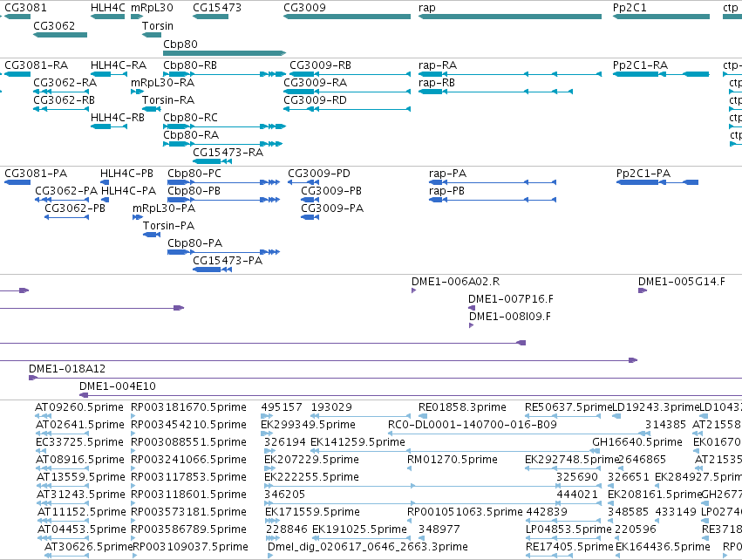
Task: Select protein CG3009-PA
Action: point(332,208)
